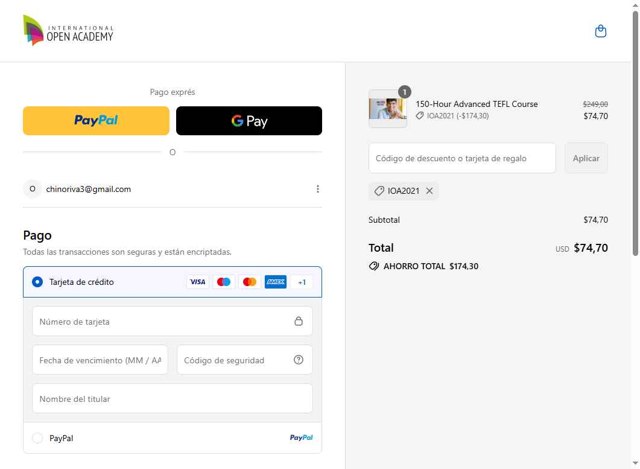This screenshot has width=640, height=469.
Task: Click the lock icon in card number field
Action: click(x=298, y=321)
